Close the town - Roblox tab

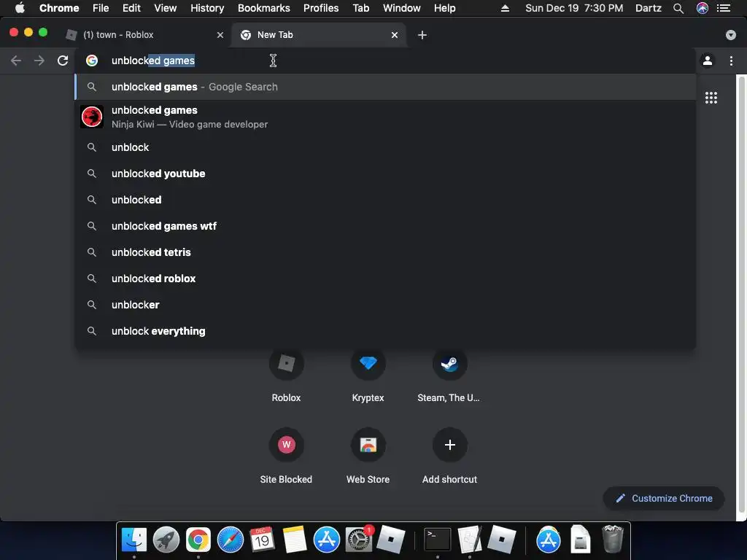(220, 35)
